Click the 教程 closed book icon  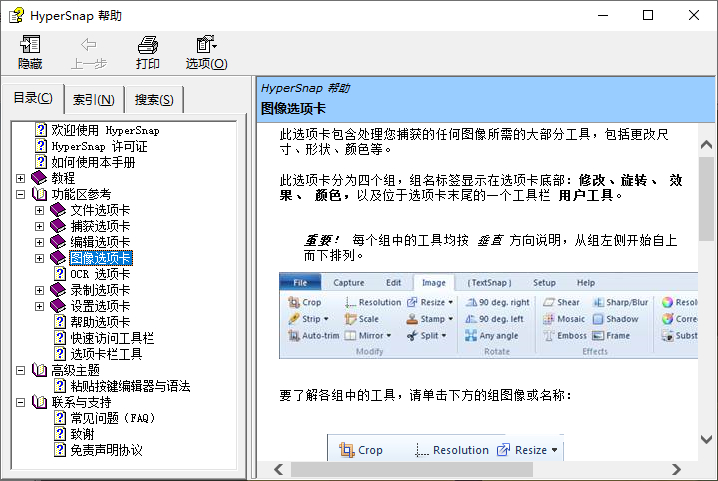tap(39, 178)
